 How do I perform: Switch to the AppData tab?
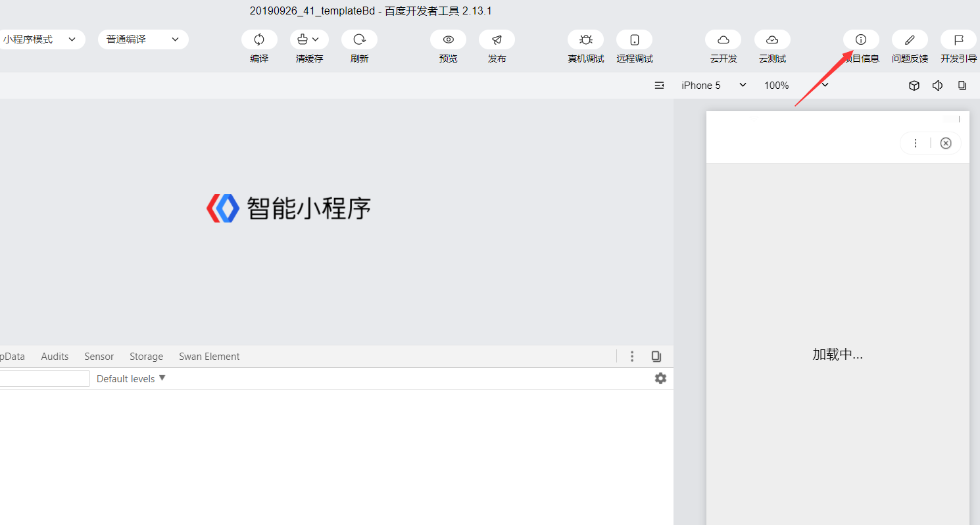click(12, 356)
